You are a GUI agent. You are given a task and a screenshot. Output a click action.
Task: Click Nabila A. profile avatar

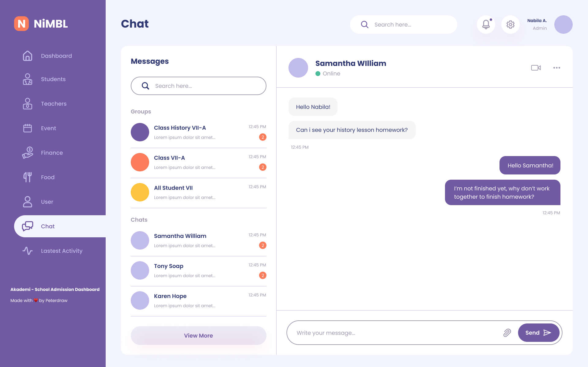[x=563, y=25]
